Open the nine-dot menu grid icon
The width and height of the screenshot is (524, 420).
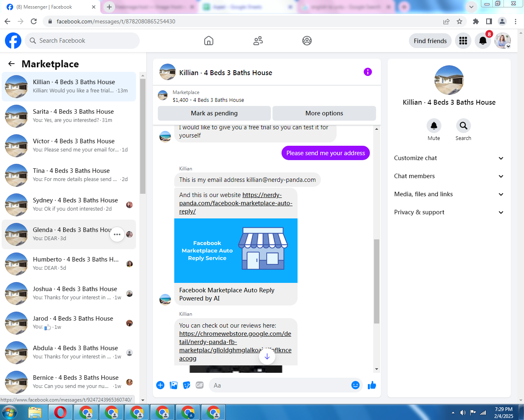[463, 41]
